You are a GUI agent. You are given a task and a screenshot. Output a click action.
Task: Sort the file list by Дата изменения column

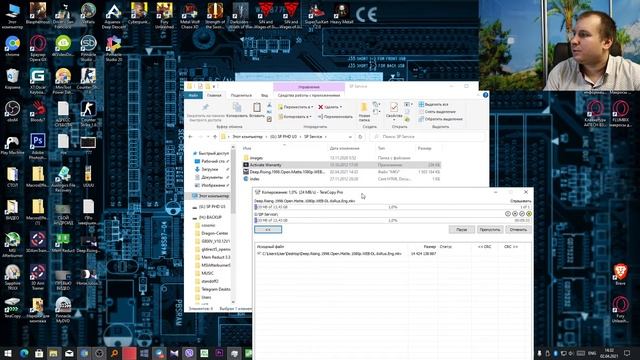[x=344, y=149]
